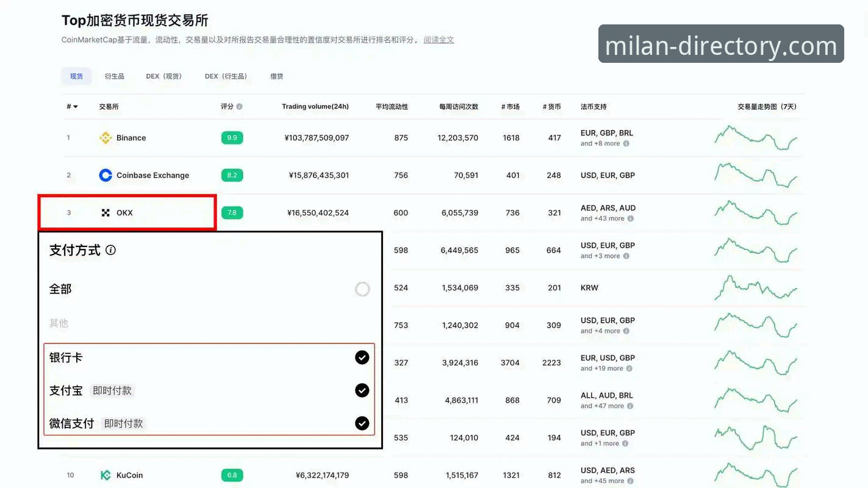The image size is (868, 488).
Task: Select Coinbase volume ¥15,876,435,301
Action: pos(319,175)
